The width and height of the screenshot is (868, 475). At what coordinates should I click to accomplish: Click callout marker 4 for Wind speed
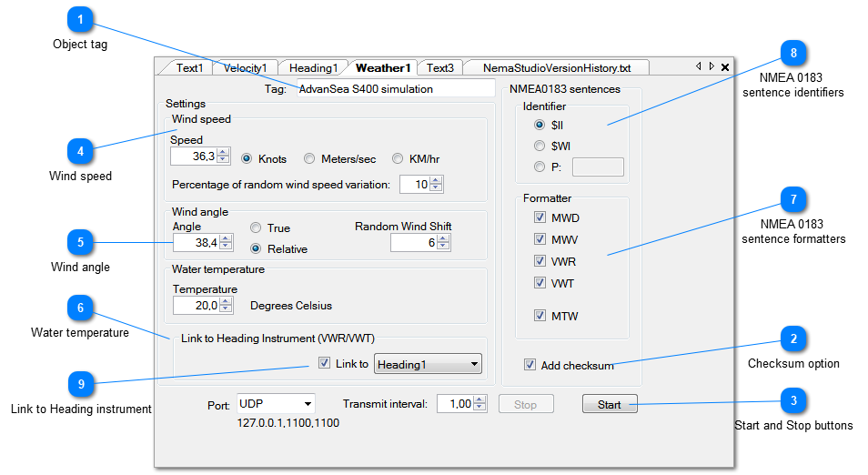click(x=81, y=151)
